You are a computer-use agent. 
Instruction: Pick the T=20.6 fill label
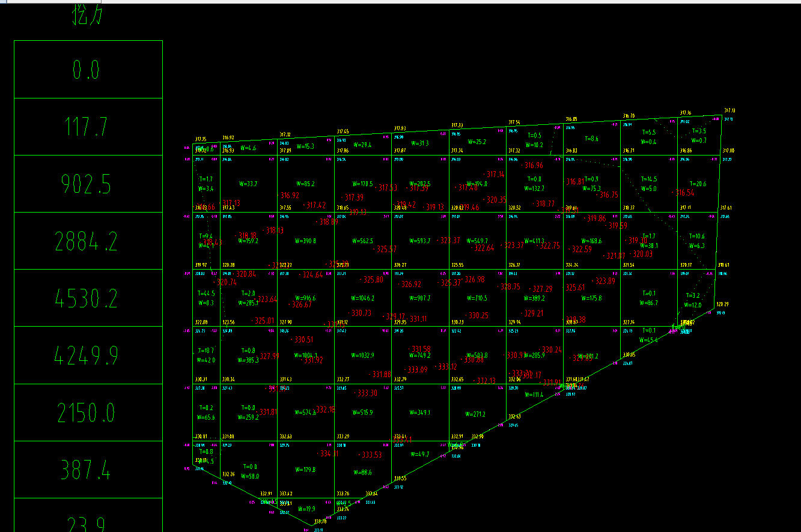click(x=697, y=184)
